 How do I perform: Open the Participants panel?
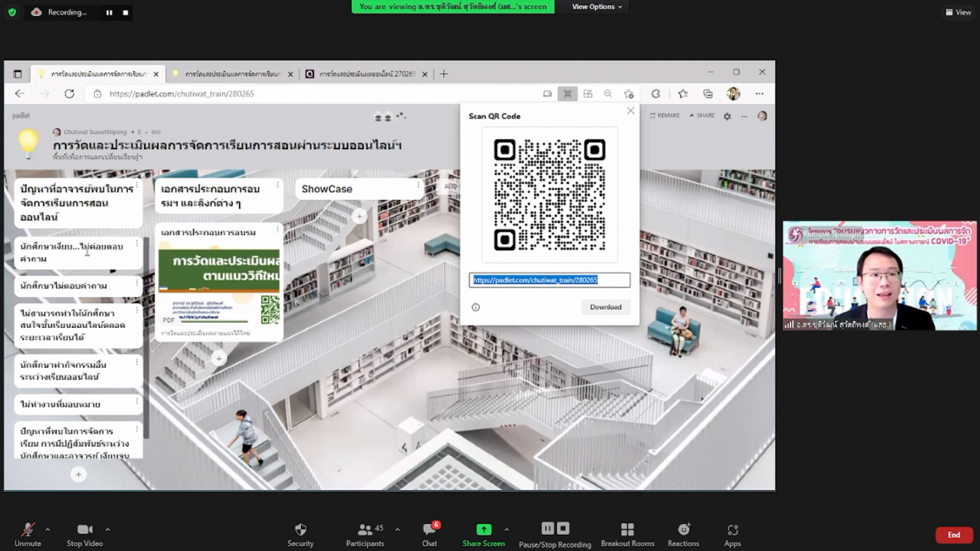(x=365, y=534)
